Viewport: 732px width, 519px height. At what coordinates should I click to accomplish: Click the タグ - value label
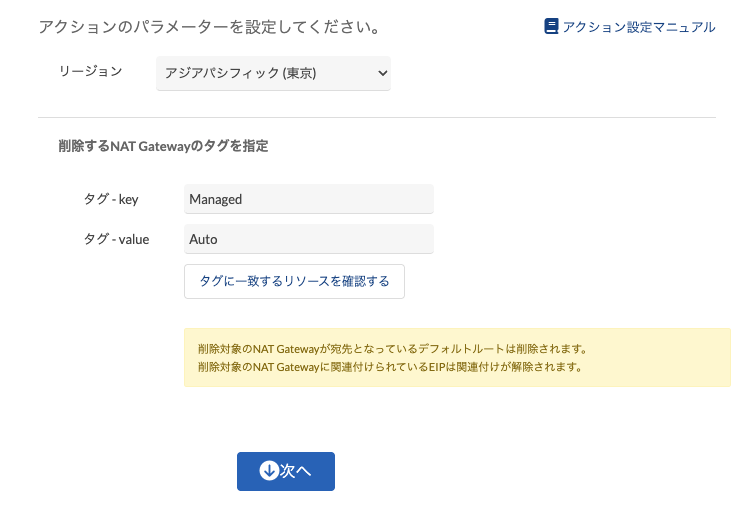pos(116,239)
